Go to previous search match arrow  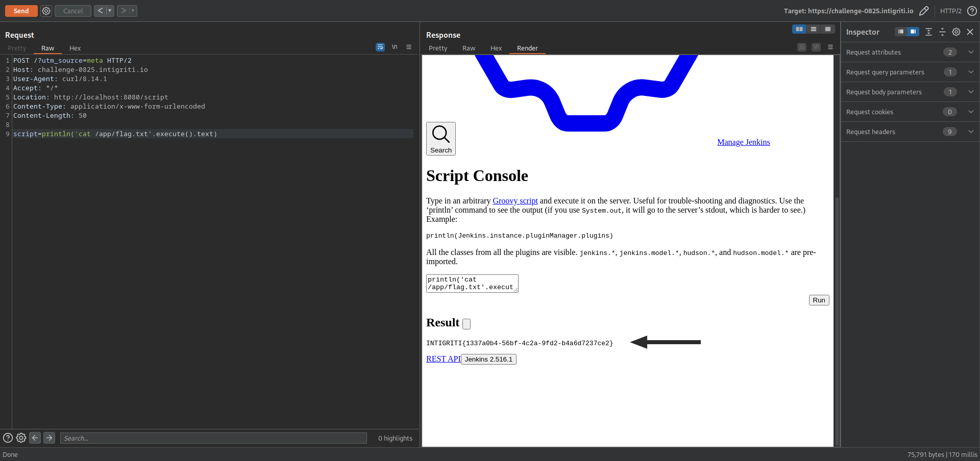(x=35, y=438)
